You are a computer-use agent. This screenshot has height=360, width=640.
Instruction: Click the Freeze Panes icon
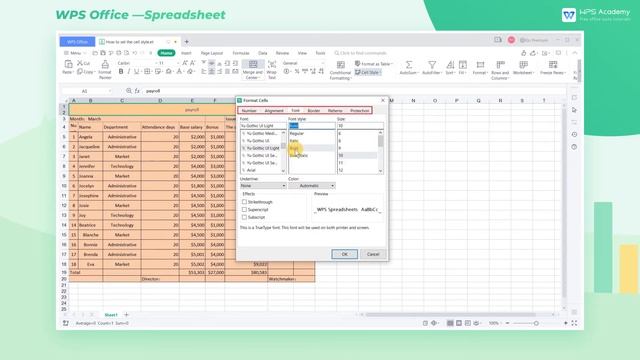(x=553, y=64)
